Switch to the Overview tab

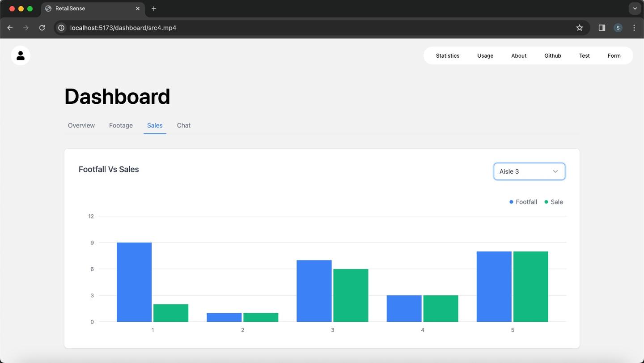click(x=81, y=125)
